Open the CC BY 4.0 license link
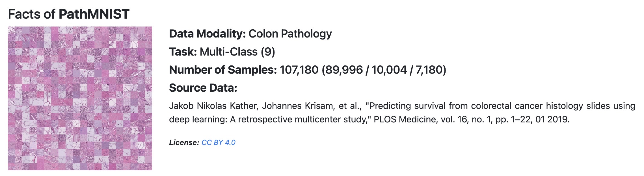 coord(218,142)
